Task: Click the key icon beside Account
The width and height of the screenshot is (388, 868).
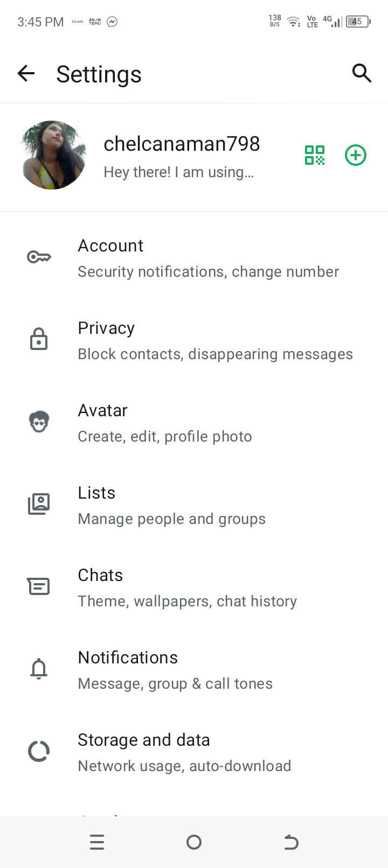Action: [39, 257]
